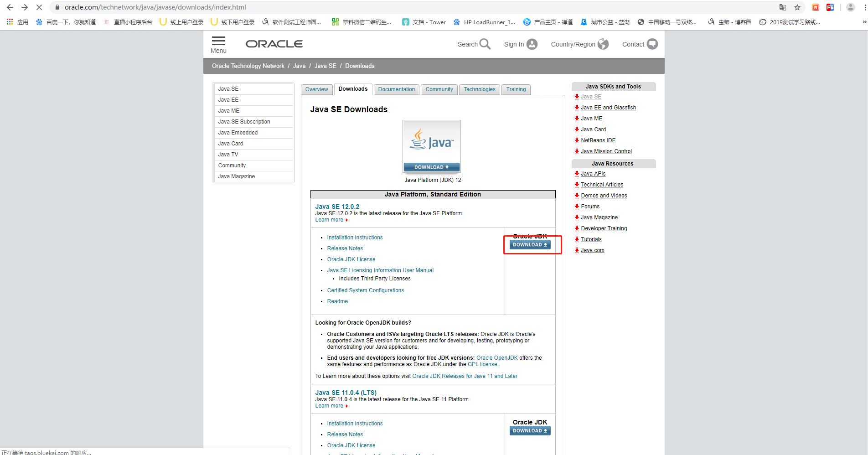Image resolution: width=868 pixels, height=455 pixels.
Task: Click the Sign In user icon
Action: (532, 44)
